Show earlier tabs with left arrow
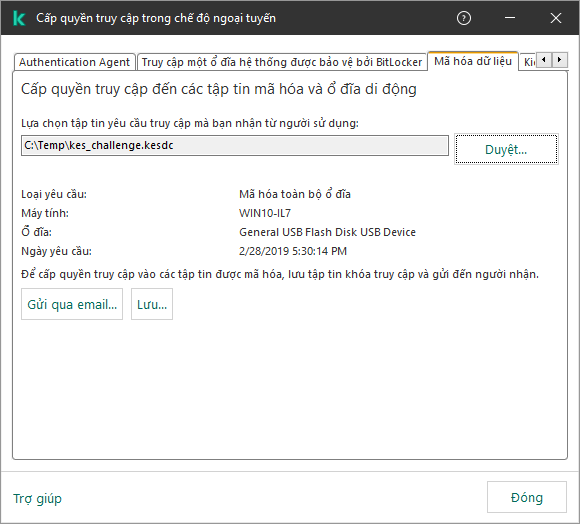This screenshot has height=524, width=580. [x=544, y=60]
